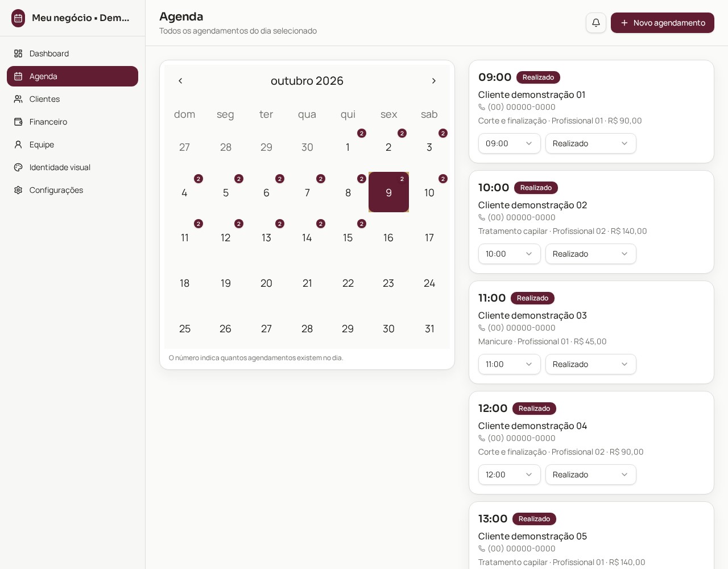This screenshot has width=728, height=569.
Task: Open status dropdown for Cliente demonstração 04
Action: [x=591, y=475]
